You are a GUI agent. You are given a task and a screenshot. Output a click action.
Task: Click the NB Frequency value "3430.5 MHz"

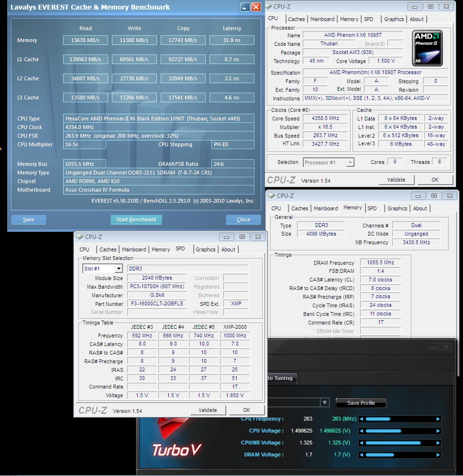[416, 242]
